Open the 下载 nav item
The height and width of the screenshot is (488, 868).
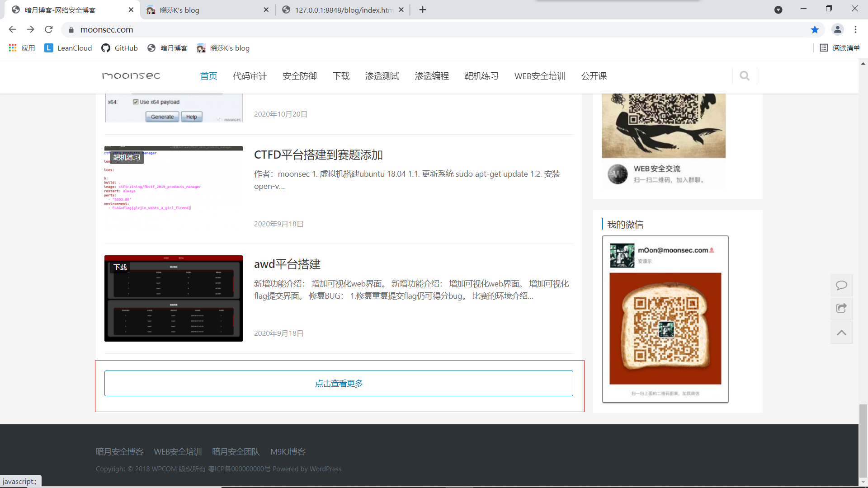tap(341, 76)
